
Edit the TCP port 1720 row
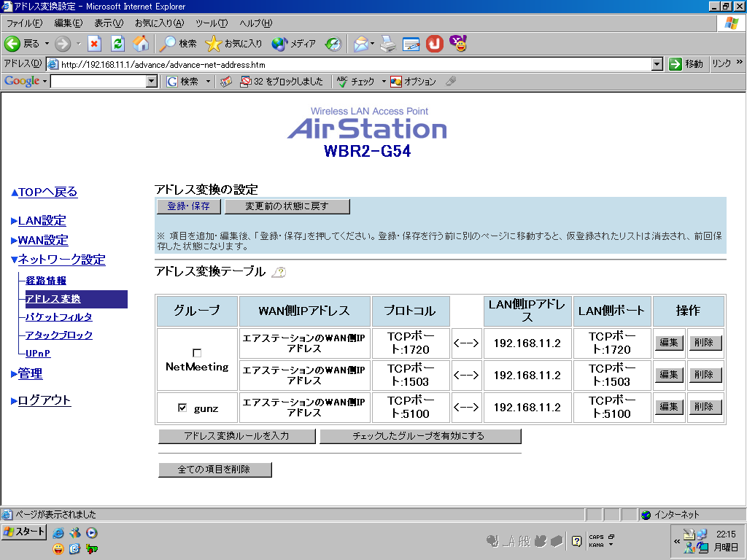click(669, 343)
